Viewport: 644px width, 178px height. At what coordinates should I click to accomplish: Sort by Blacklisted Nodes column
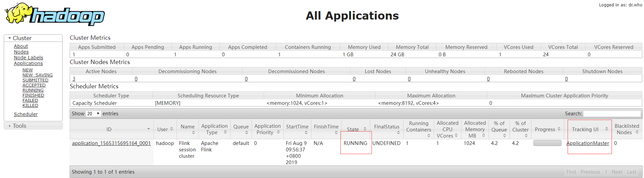click(x=627, y=129)
